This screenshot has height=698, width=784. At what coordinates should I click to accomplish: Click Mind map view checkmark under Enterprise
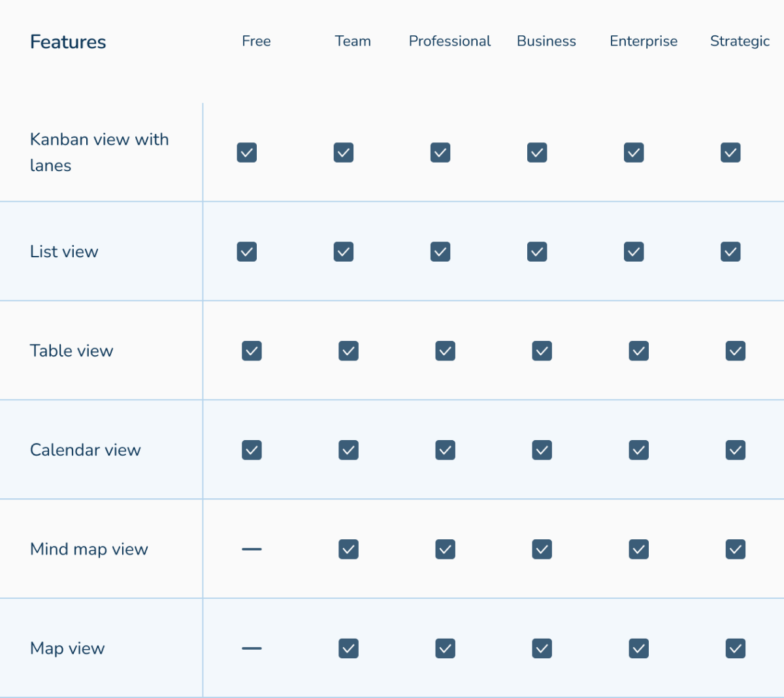[638, 550]
